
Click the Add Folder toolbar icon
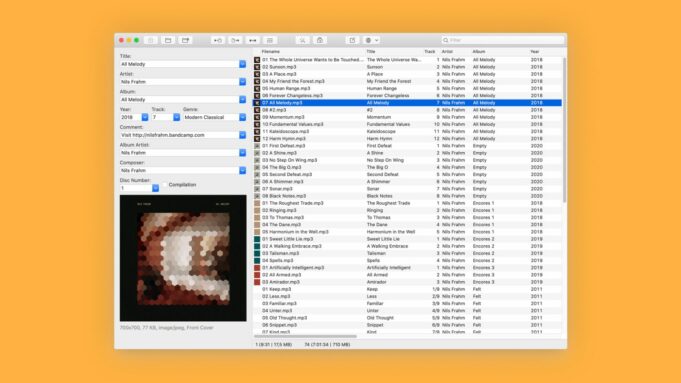[185, 40]
